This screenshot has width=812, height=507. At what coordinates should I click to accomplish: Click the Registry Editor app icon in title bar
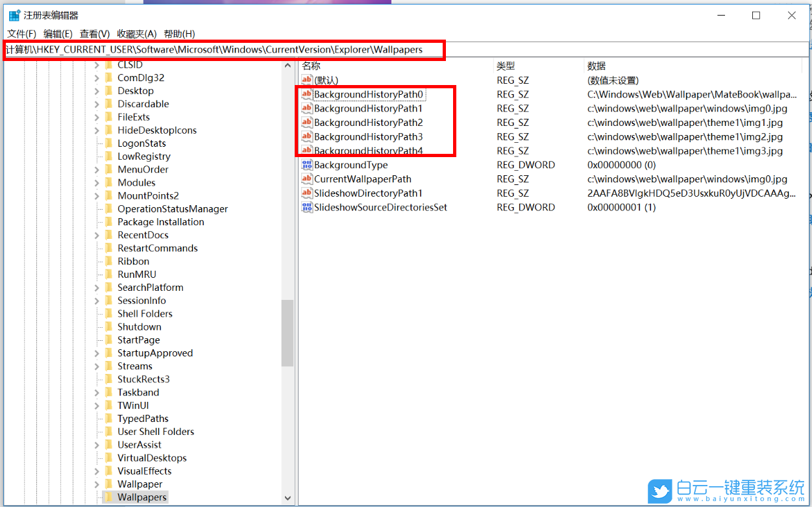pos(14,16)
